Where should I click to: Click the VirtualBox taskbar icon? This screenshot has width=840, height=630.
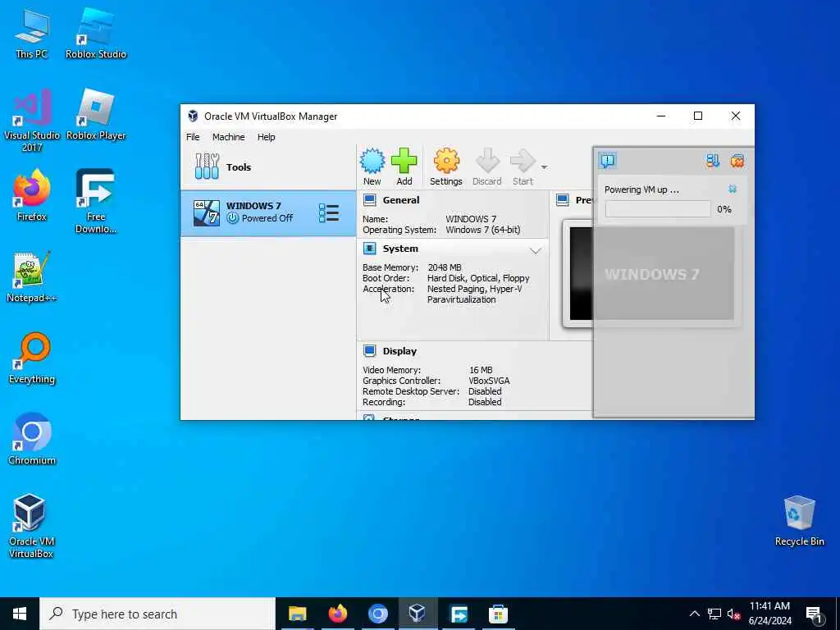coord(418,614)
